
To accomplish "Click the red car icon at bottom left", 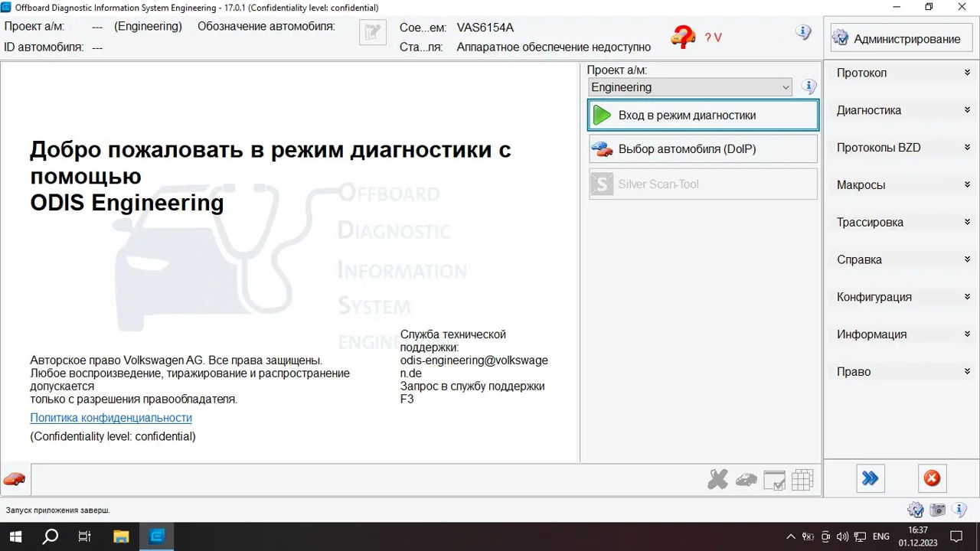I will [15, 479].
